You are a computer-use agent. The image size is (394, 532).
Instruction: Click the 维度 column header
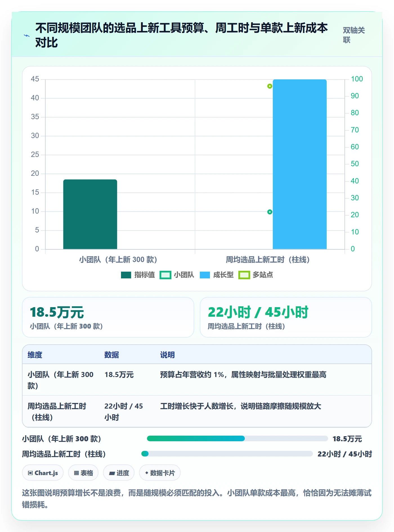click(x=35, y=355)
